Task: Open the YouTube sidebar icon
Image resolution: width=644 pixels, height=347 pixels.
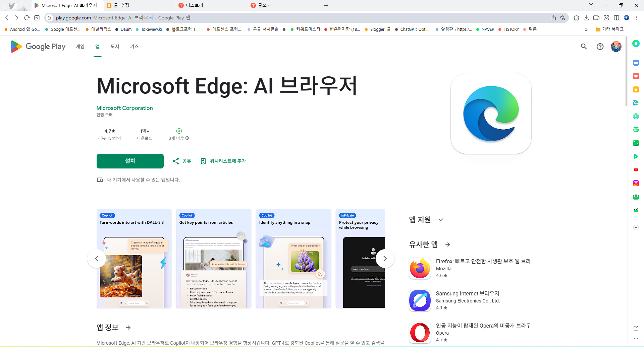Action: [x=636, y=170]
